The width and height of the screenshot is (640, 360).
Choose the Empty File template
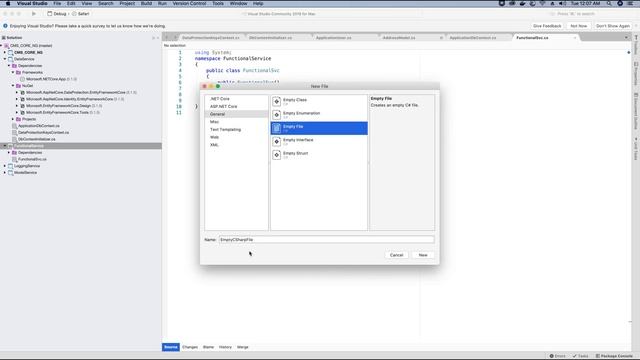pyautogui.click(x=319, y=128)
